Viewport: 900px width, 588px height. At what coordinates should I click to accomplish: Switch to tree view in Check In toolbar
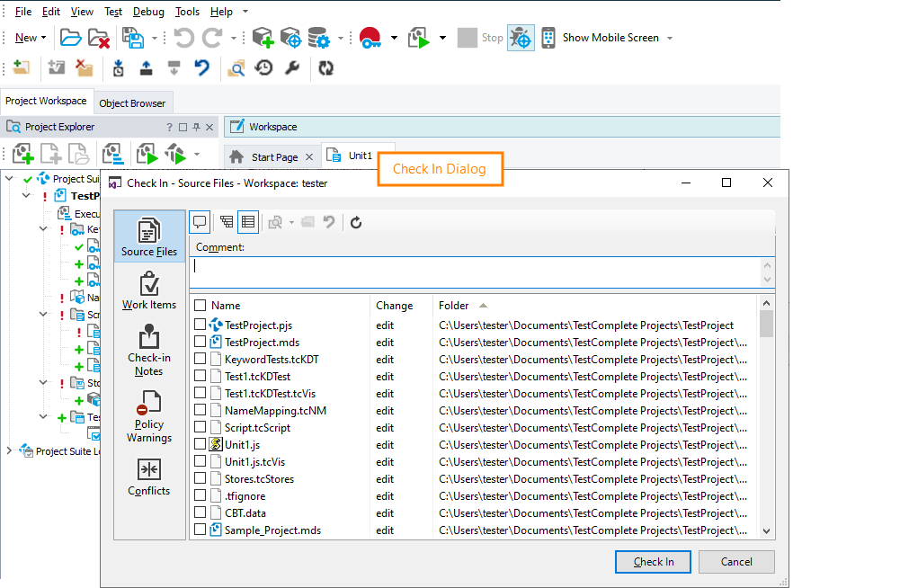pos(227,222)
